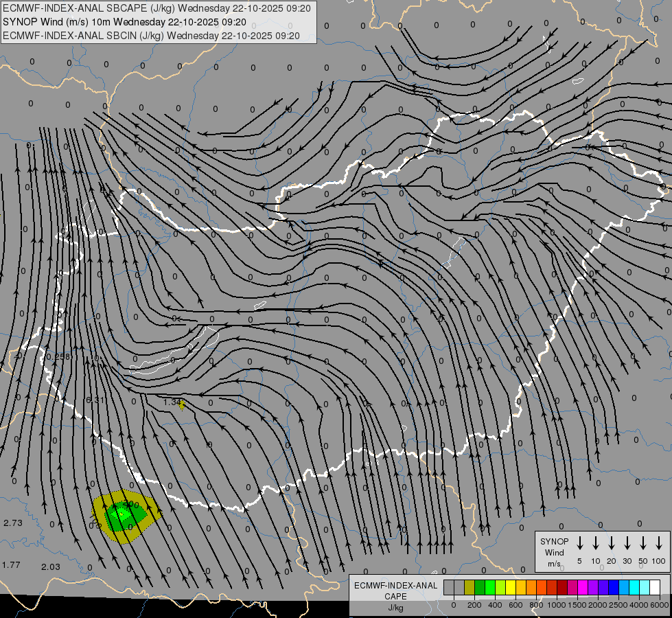The height and width of the screenshot is (618, 672).
Task: Select the bright fuchsia magenta swatch in the colorbar
Action: coord(583,587)
